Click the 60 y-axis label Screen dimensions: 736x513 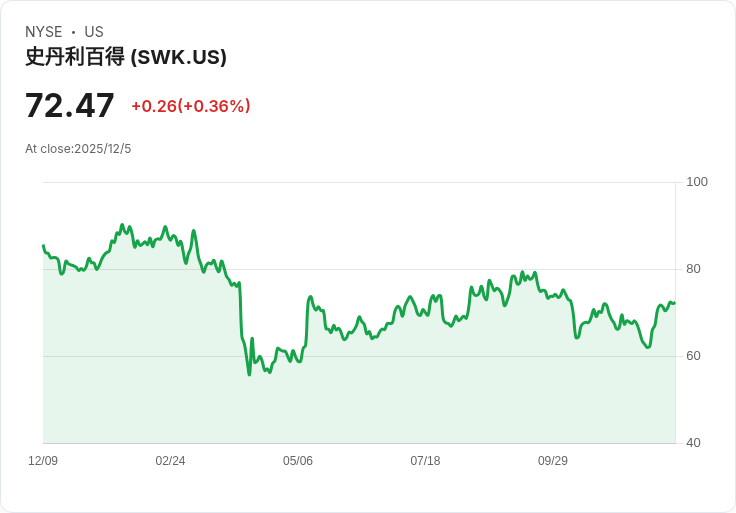(x=693, y=356)
